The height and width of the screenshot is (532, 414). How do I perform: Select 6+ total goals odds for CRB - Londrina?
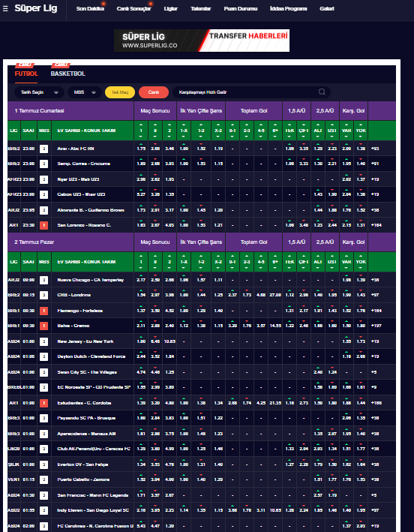(x=275, y=295)
